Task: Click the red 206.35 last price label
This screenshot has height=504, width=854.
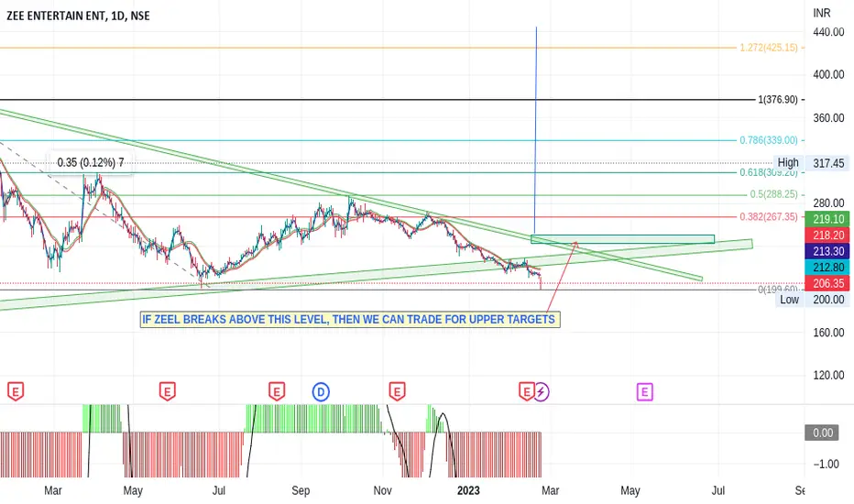Action: [x=827, y=283]
